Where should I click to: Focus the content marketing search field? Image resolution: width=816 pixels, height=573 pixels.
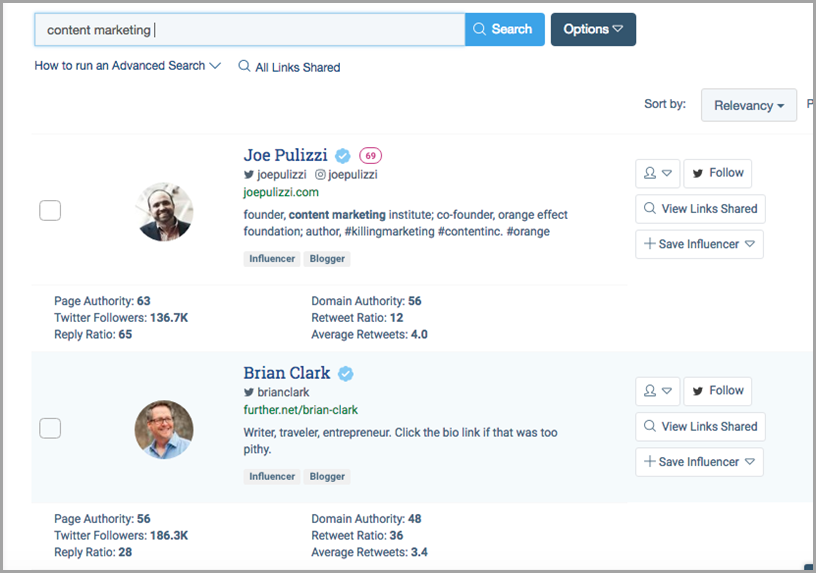(x=250, y=30)
